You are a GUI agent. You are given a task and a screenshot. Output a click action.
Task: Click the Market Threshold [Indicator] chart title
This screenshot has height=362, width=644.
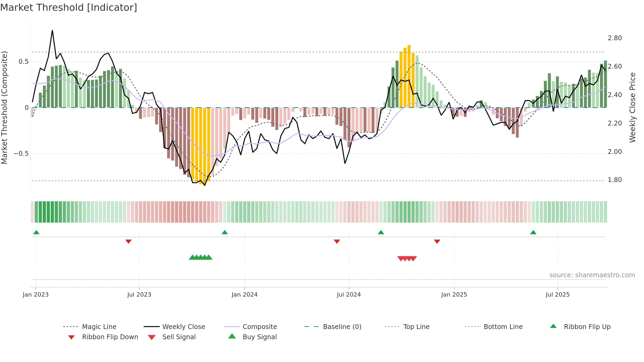69,8
